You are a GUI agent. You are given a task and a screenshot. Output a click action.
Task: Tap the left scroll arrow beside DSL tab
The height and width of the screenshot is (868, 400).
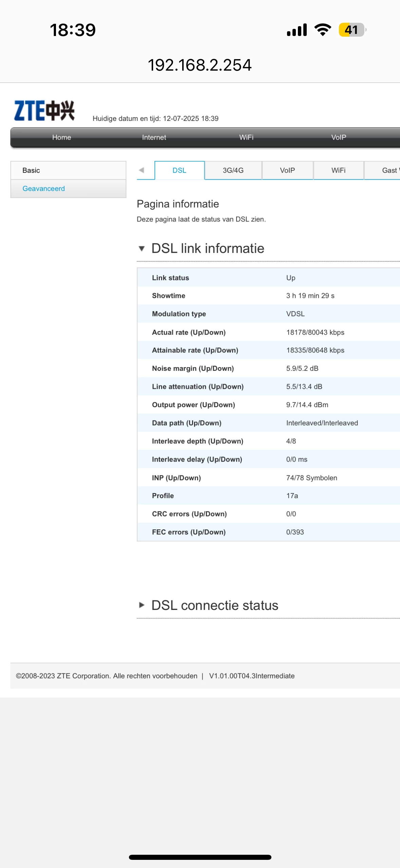[141, 170]
